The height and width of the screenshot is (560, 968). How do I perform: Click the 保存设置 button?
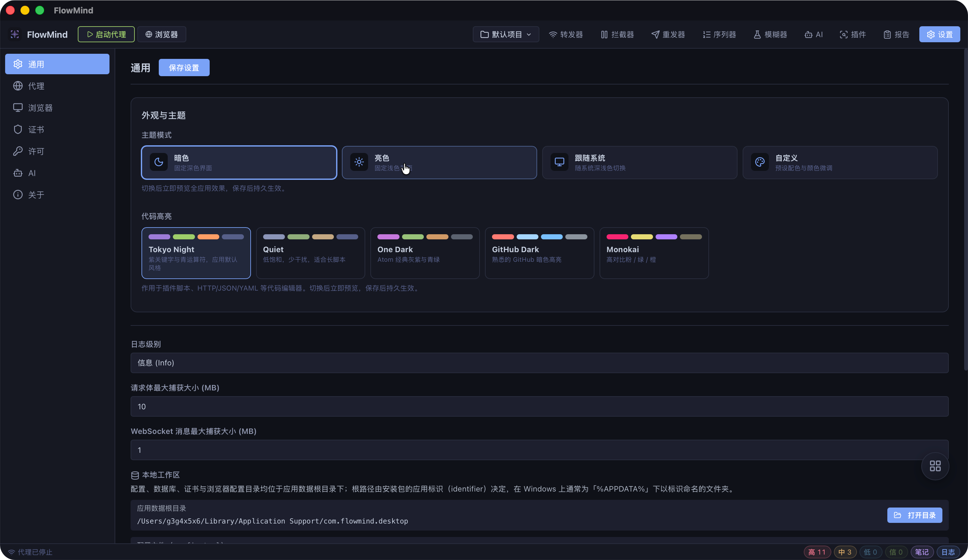184,68
